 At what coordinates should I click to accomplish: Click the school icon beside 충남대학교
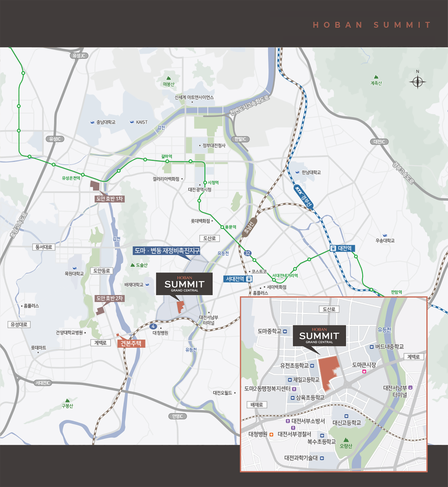tap(92, 122)
